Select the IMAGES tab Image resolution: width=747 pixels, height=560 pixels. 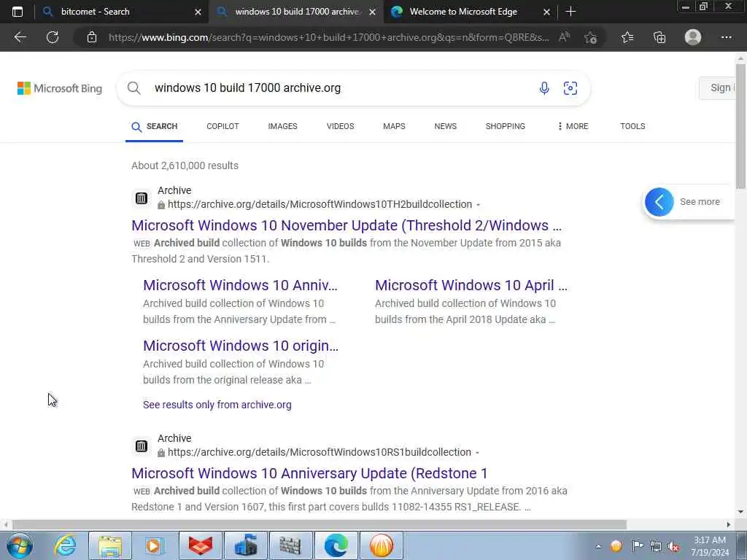click(282, 126)
